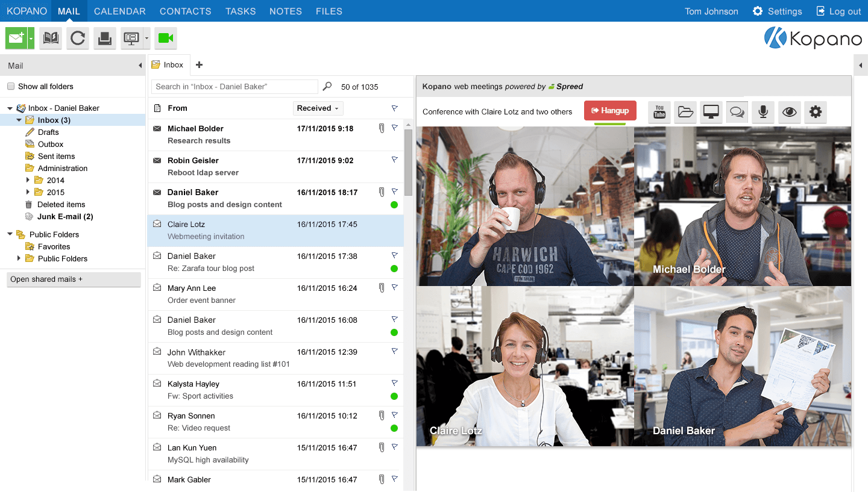Select the Inbox tab

click(169, 65)
